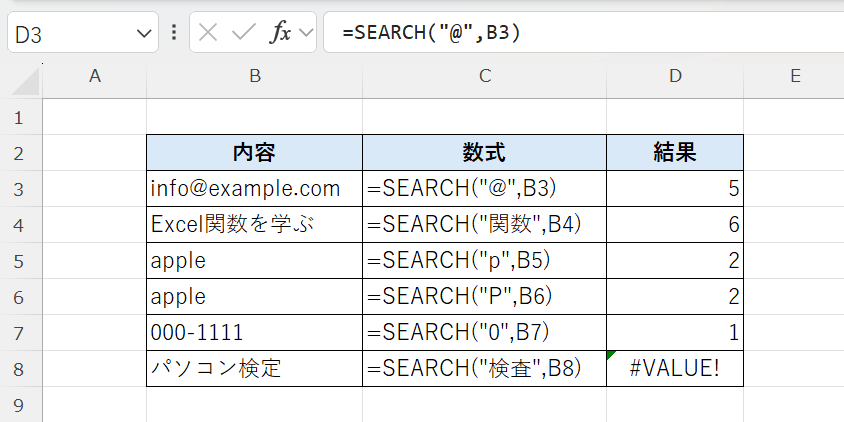Viewport: 844px width, 422px height.
Task: Select row 8 header
Action: point(19,369)
